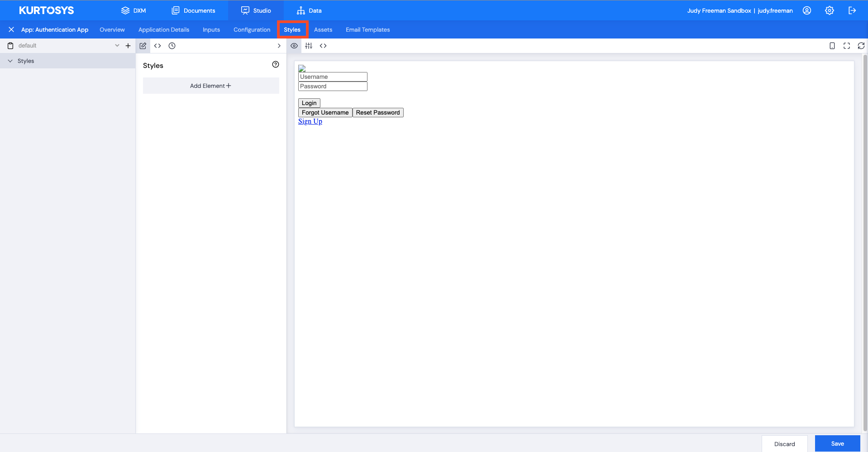Open the version history clock icon
Image resolution: width=868 pixels, height=452 pixels.
[172, 45]
